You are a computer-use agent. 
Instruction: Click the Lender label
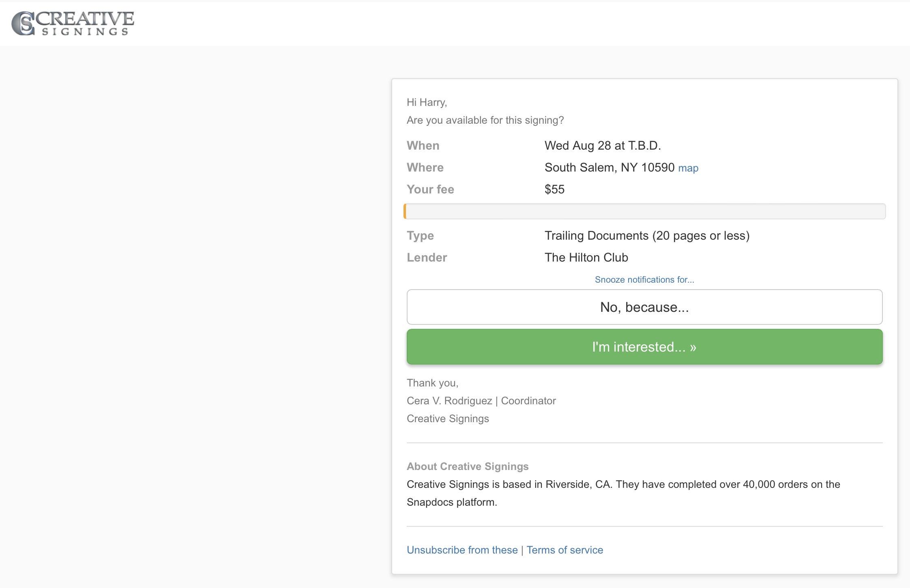point(427,258)
